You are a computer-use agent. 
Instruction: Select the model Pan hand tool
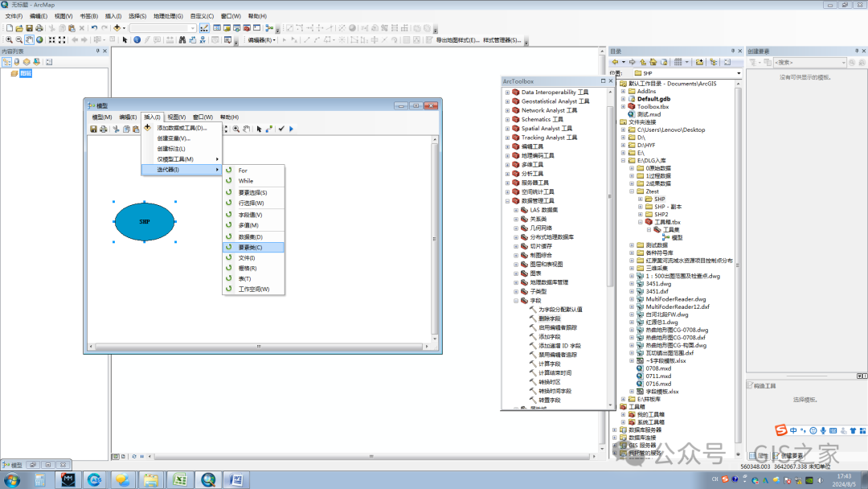(x=247, y=129)
